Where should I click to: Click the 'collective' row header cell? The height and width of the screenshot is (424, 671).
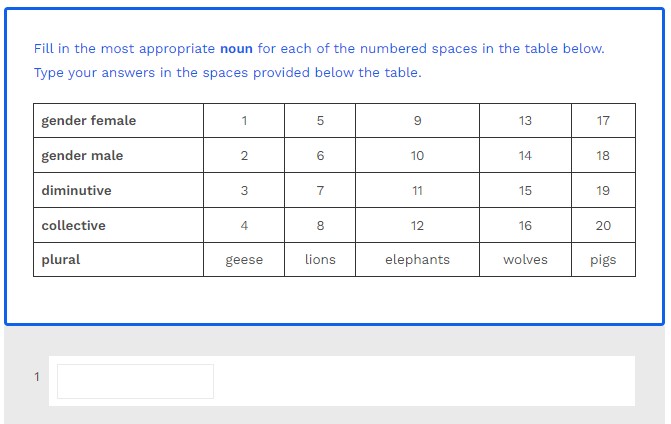(118, 226)
